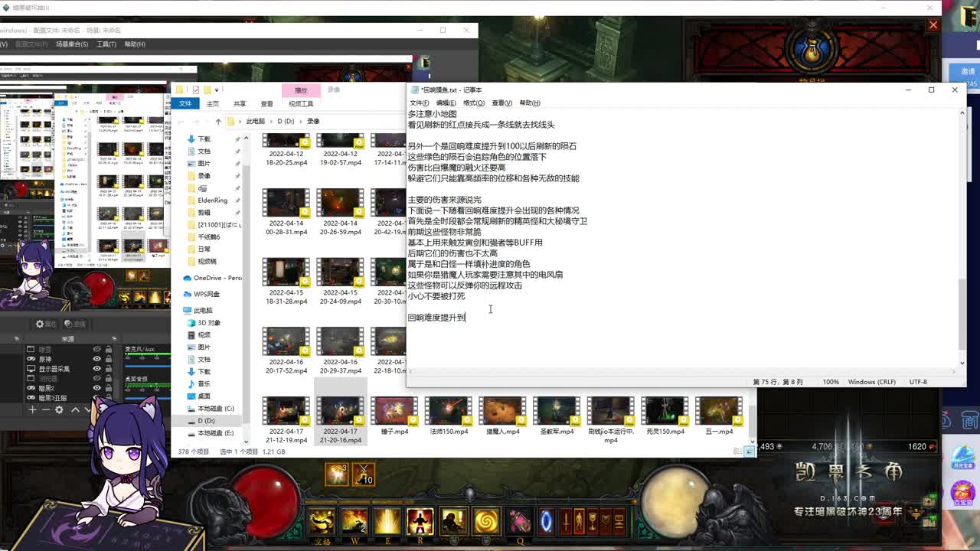Select 千纸鹤6 folder in sidebar
Viewport: 980px width, 551px height.
208,236
